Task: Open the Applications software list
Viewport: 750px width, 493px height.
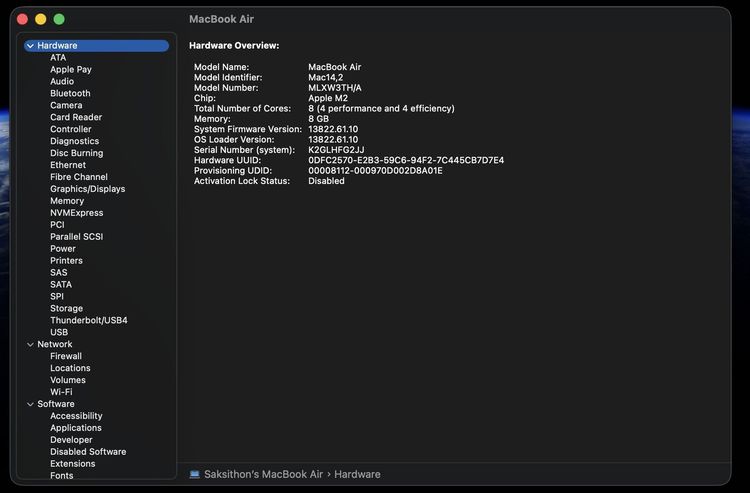Action: tap(76, 428)
